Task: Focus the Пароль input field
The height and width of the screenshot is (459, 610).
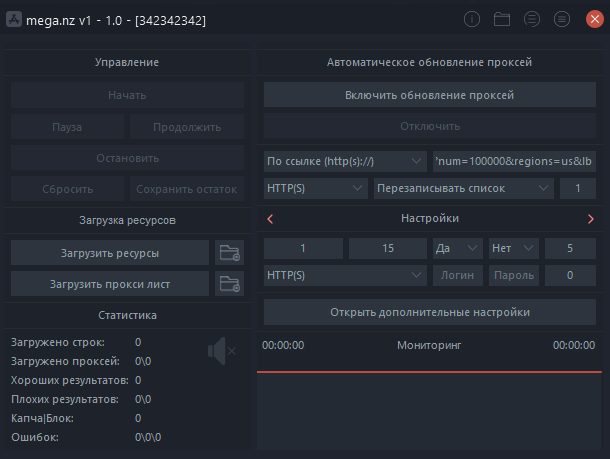Action: pos(514,274)
